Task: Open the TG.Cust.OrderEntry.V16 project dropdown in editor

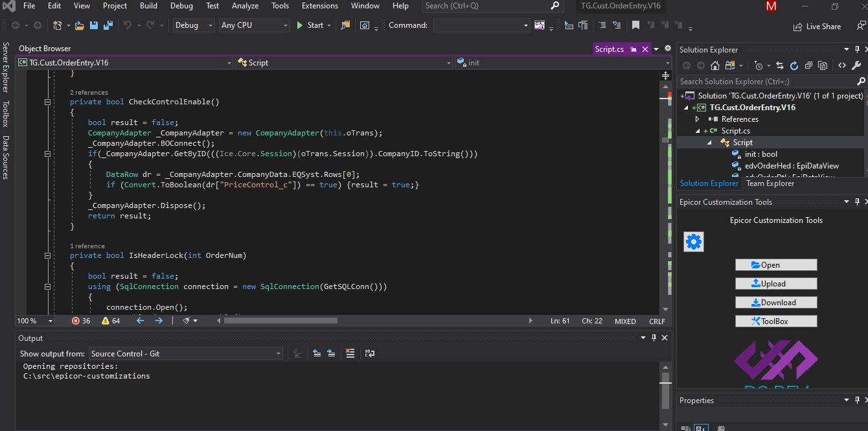Action: tap(124, 63)
